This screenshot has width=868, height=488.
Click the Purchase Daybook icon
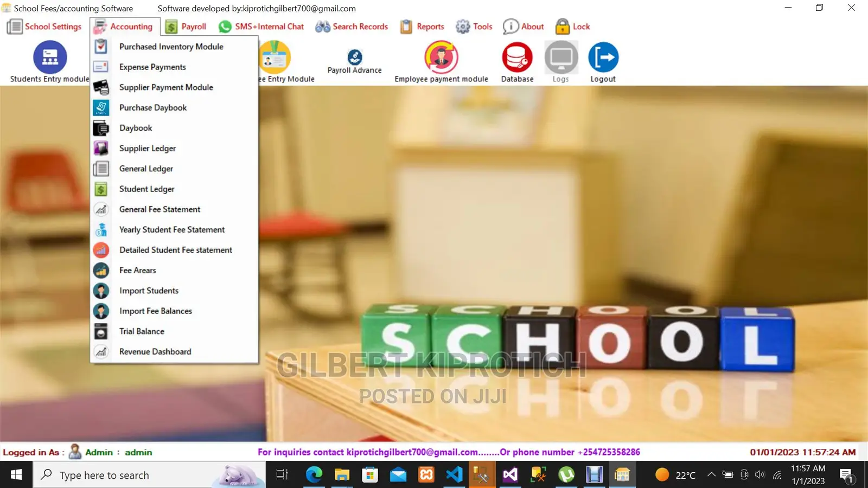coord(101,107)
